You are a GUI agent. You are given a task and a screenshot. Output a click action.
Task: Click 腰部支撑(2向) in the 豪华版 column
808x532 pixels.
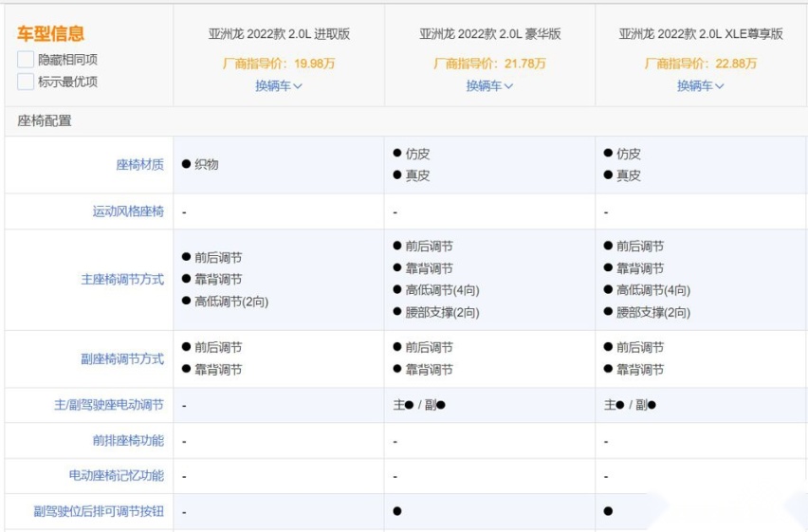tap(442, 312)
